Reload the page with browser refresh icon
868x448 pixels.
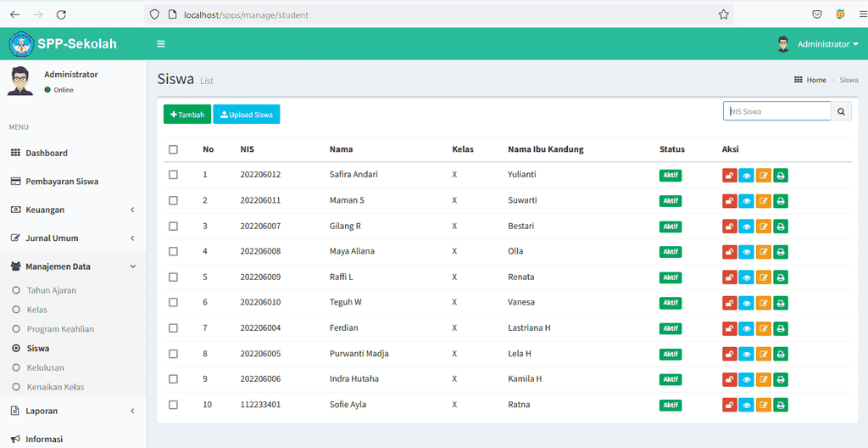(61, 15)
